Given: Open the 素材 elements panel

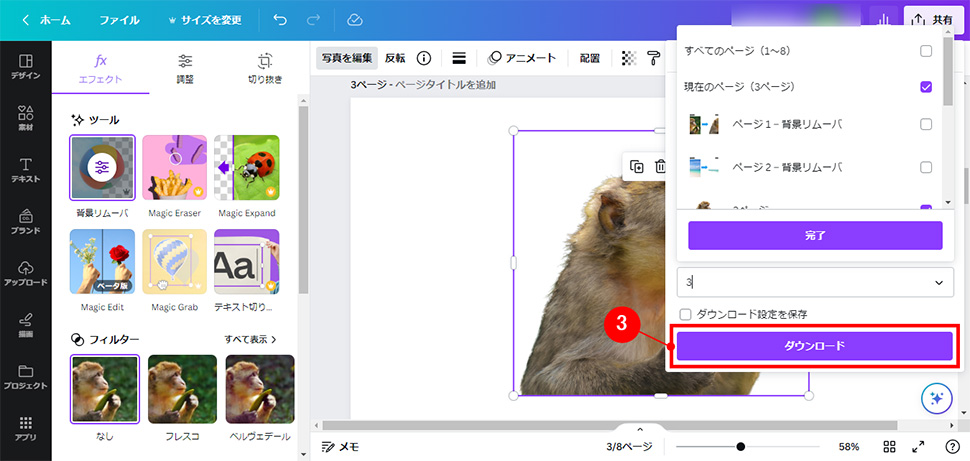Looking at the screenshot, I should pyautogui.click(x=25, y=118).
